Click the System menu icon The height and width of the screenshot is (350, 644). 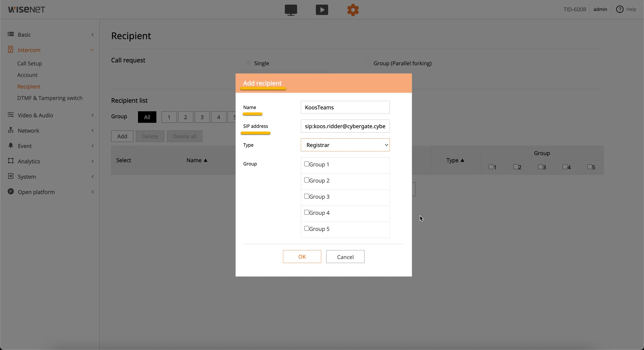point(11,176)
